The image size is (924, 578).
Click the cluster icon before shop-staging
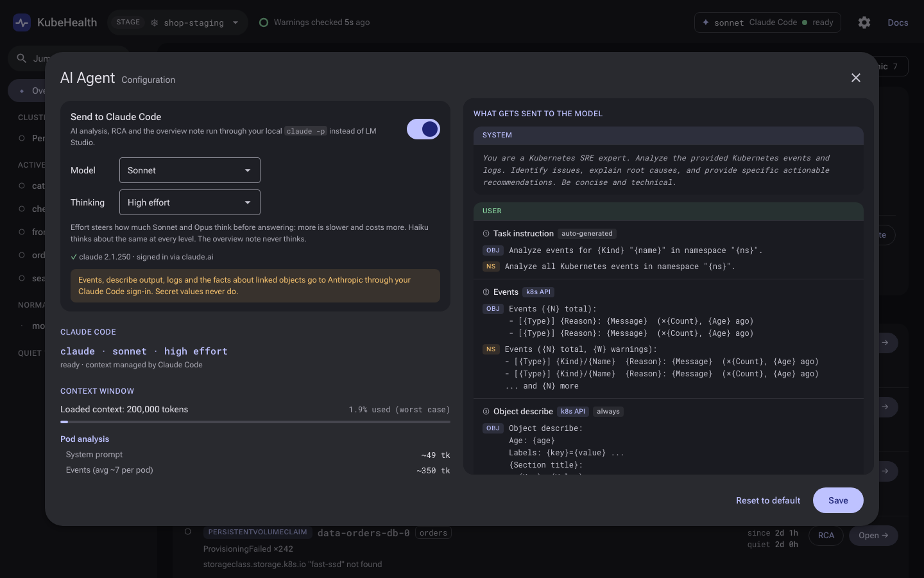pos(155,22)
